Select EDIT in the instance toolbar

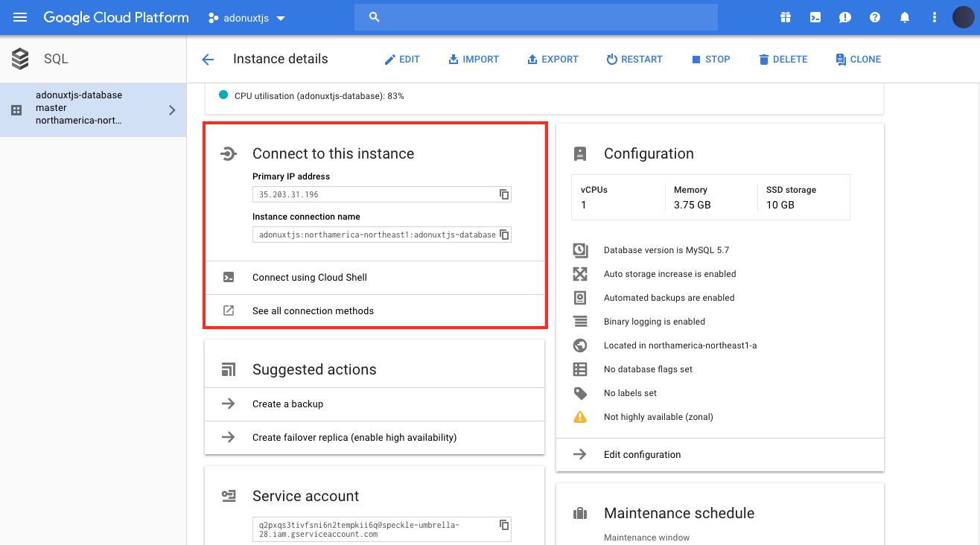pyautogui.click(x=402, y=59)
